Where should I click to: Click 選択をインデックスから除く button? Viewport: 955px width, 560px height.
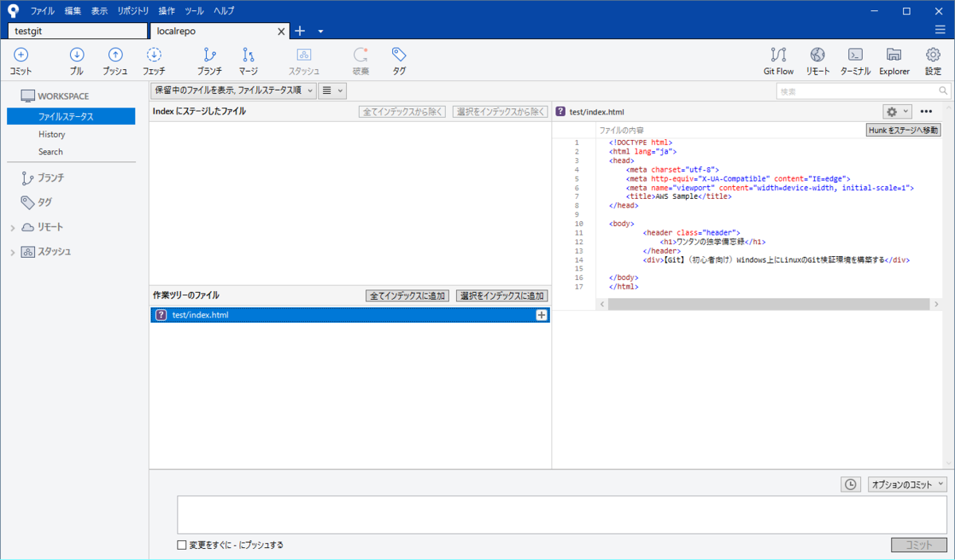(501, 111)
